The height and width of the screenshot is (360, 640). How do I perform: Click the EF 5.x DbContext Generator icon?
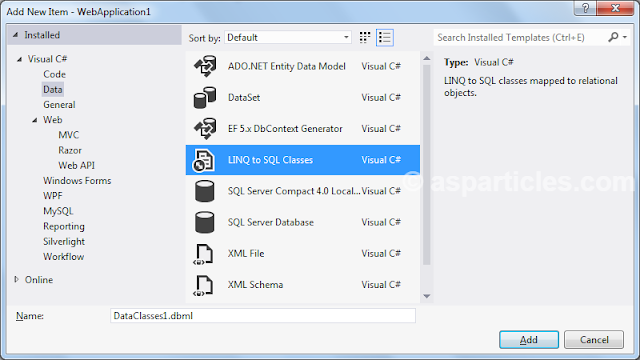[x=205, y=129]
